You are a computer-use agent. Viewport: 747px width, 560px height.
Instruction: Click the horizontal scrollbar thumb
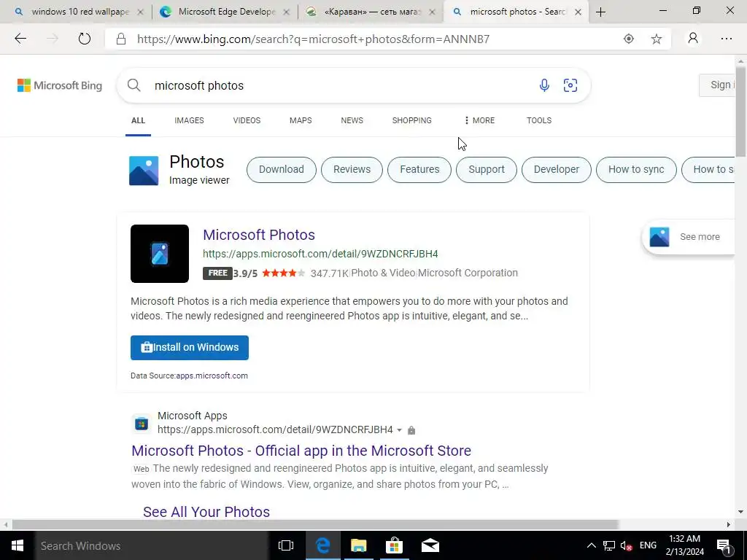pyautogui.click(x=315, y=524)
